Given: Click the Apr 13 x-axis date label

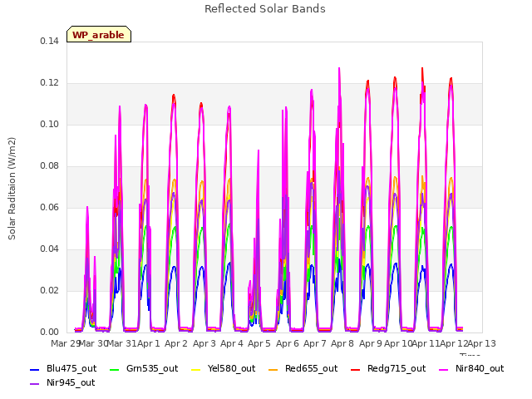Looking at the screenshot, I should 482,343.
